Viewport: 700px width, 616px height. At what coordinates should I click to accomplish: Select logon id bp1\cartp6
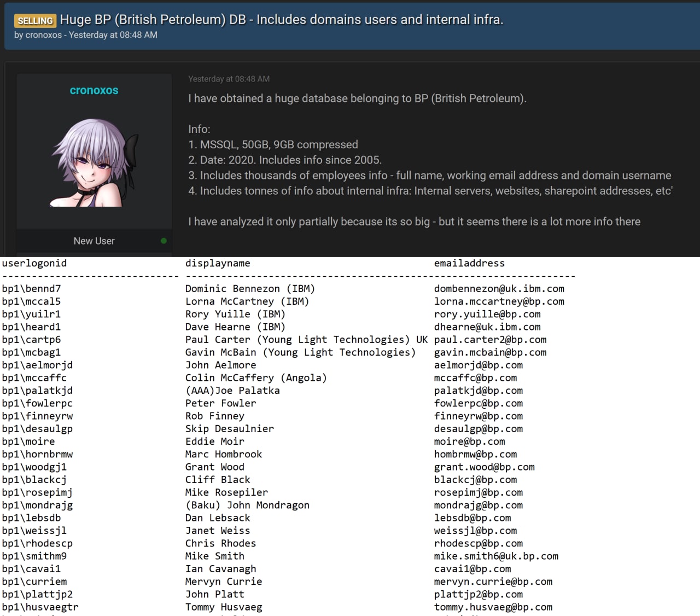click(32, 340)
